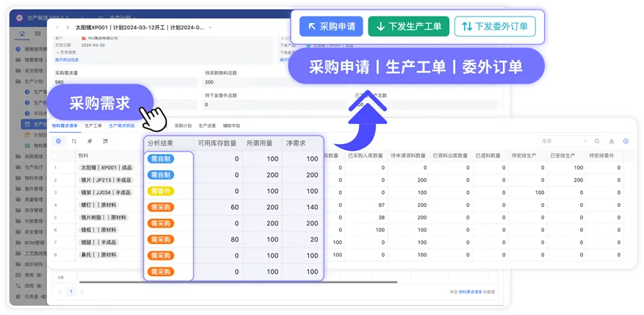Click the horizontal scrollbar below table
The width and height of the screenshot is (644, 315).
click(238, 282)
